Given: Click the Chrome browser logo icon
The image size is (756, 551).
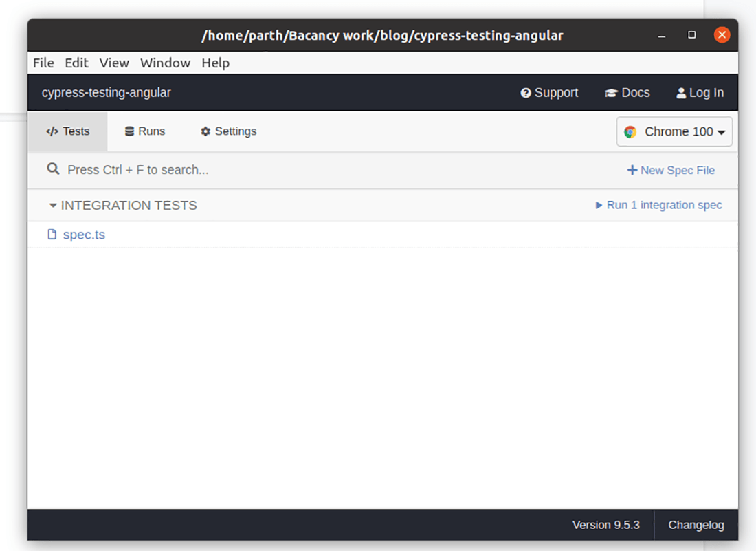Looking at the screenshot, I should 630,131.
